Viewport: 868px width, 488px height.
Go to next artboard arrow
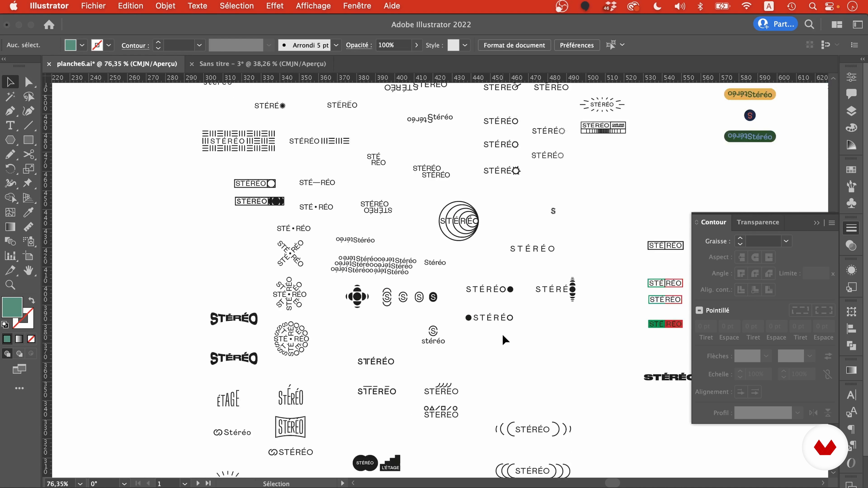tap(198, 483)
